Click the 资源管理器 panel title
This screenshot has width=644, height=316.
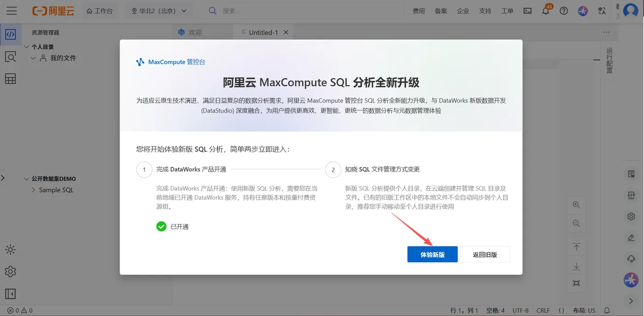pyautogui.click(x=45, y=33)
